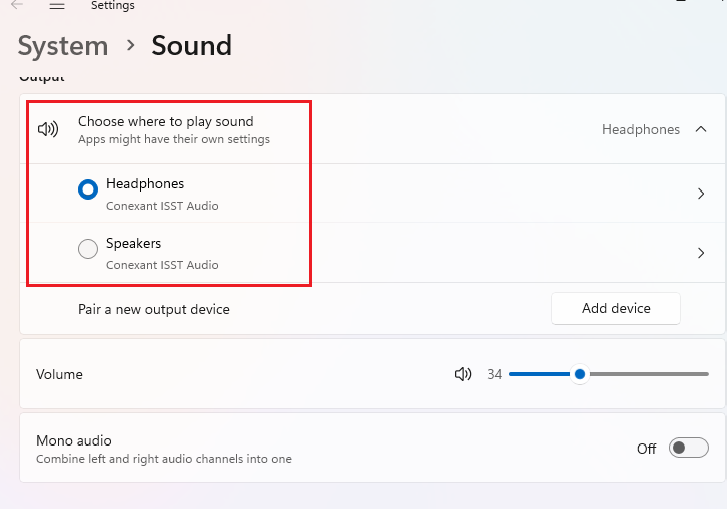727x509 pixels.
Task: Click the Volume slider thumb
Action: point(579,374)
